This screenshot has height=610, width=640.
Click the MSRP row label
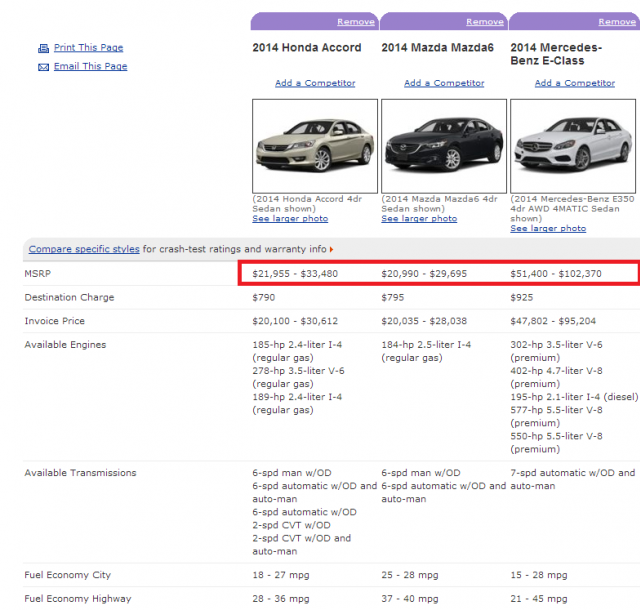click(x=38, y=274)
